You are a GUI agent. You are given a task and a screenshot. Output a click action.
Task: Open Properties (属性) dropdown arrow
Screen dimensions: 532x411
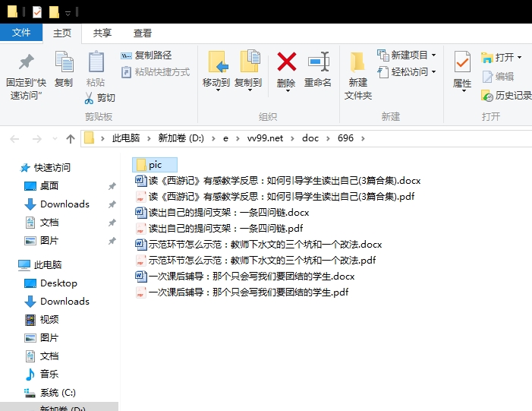point(464,91)
